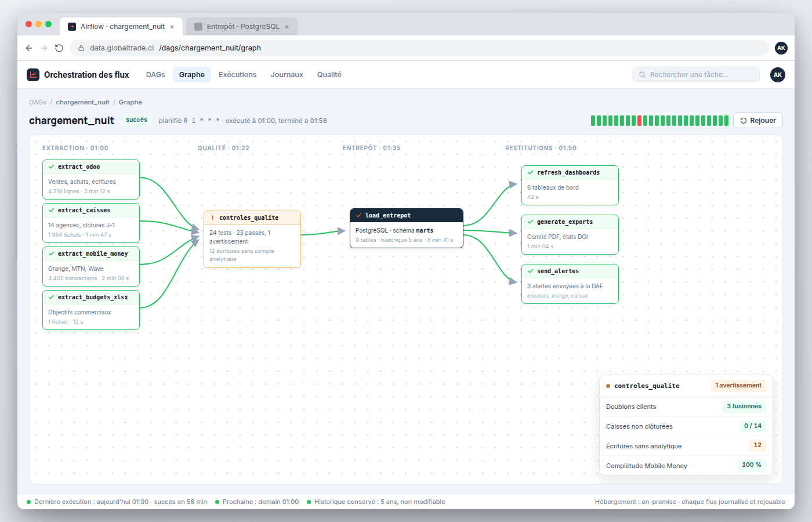Click the lock icon in address bar
This screenshot has width=812, height=522.
click(81, 48)
